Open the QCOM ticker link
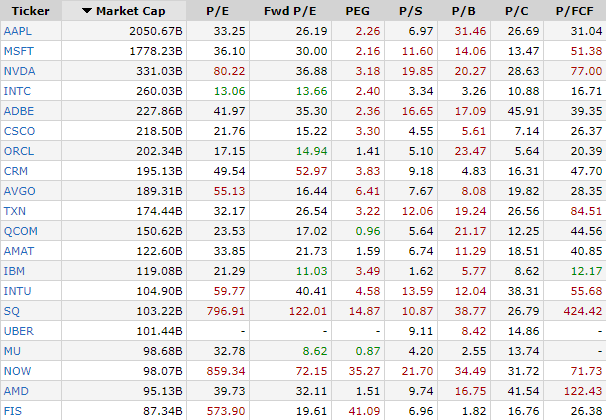Viewport: 606px width, 420px height. [x=21, y=231]
